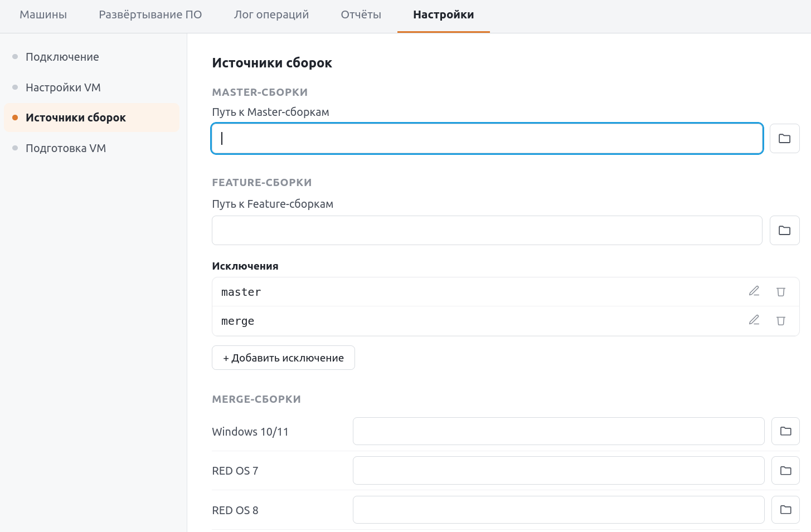Edit the master exclusion entry
Screen dimensions: 811x532
point(754,291)
